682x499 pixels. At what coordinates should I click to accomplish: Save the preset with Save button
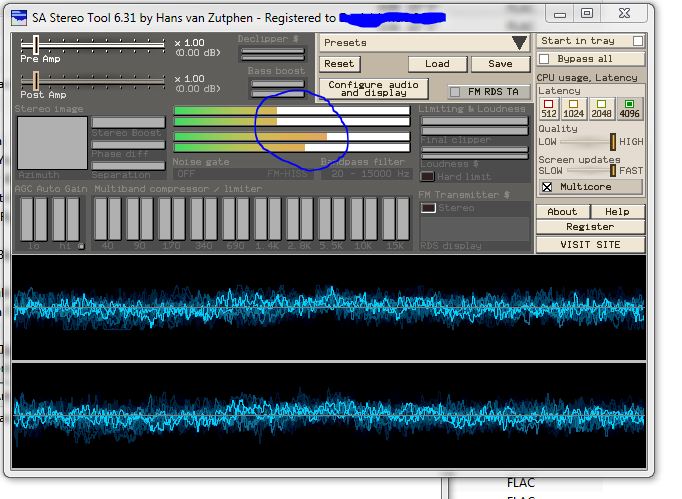coord(500,64)
